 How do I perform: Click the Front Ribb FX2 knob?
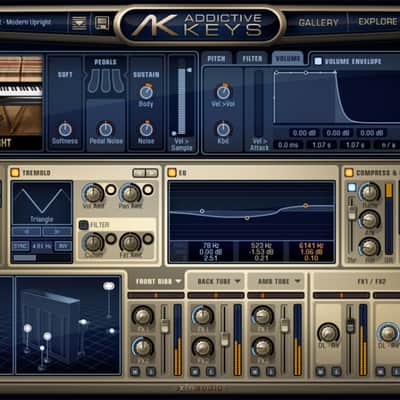pyautogui.click(x=143, y=347)
